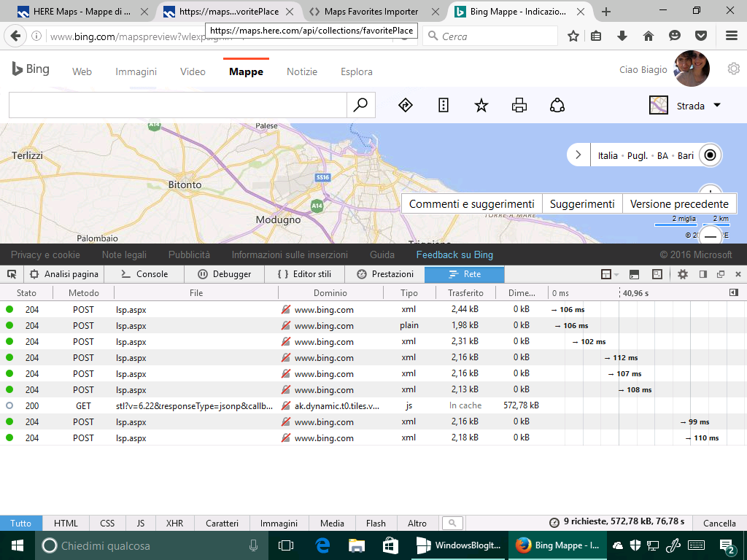Open Firefox downloads arrow icon
This screenshot has width=747, height=560.
coord(622,36)
